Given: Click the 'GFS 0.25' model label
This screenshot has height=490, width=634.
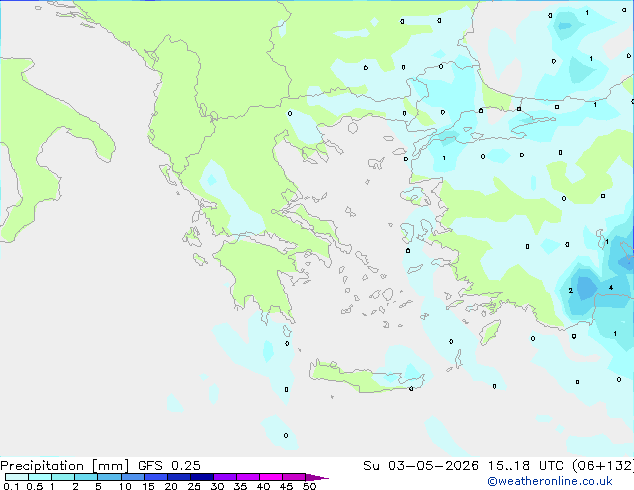Looking at the screenshot, I should pos(169,465).
